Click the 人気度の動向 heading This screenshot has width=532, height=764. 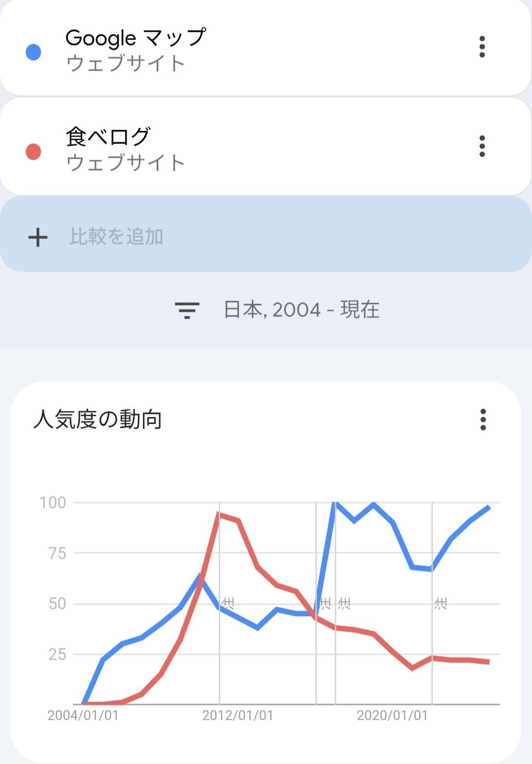click(x=98, y=420)
